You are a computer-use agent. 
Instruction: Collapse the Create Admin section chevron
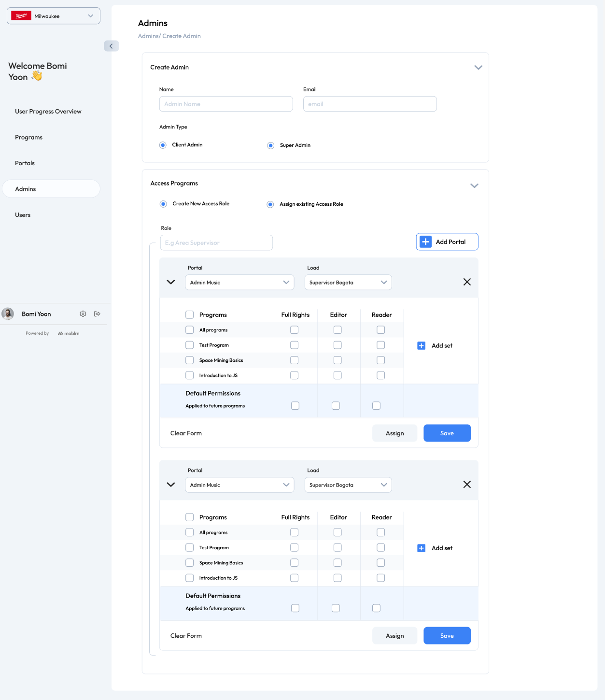click(x=478, y=68)
